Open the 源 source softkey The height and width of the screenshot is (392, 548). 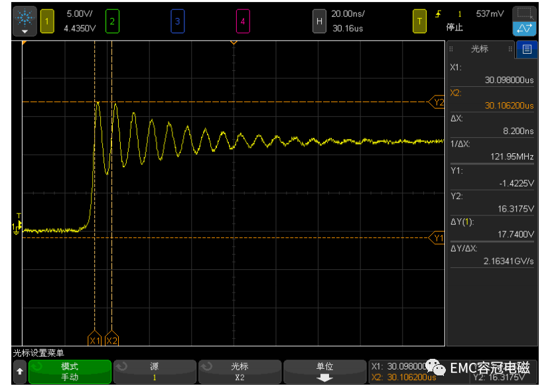click(x=155, y=371)
